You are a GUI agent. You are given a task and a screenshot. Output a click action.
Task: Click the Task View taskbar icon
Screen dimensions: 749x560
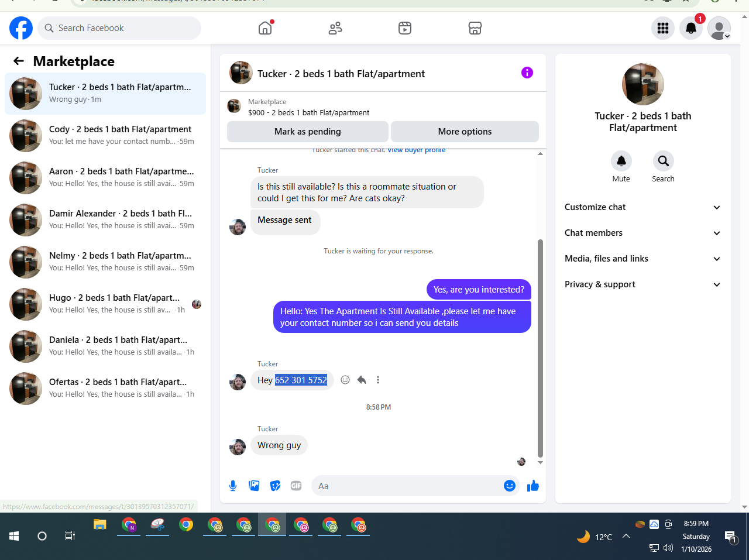70,536
